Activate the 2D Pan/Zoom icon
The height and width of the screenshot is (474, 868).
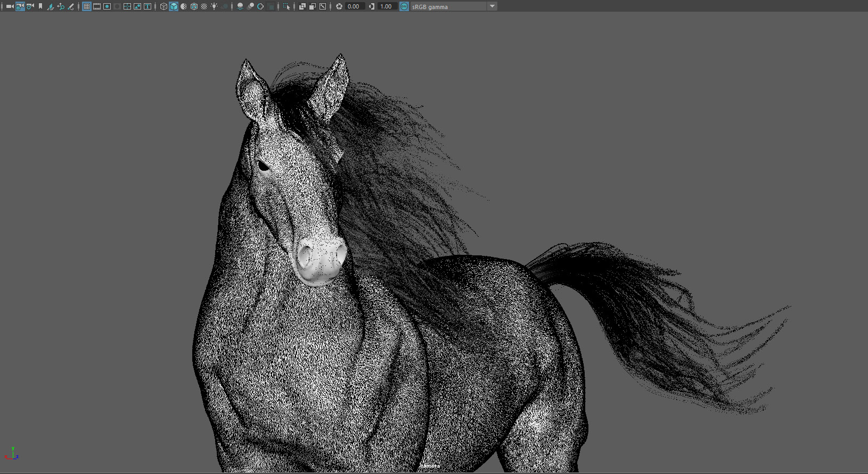coord(61,6)
